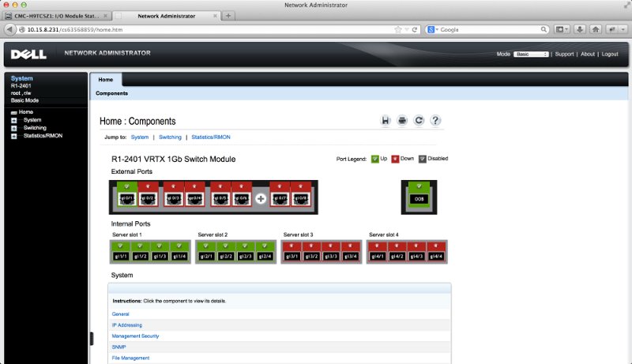Open the Support link
The height and width of the screenshot is (364, 632).
pyautogui.click(x=564, y=54)
